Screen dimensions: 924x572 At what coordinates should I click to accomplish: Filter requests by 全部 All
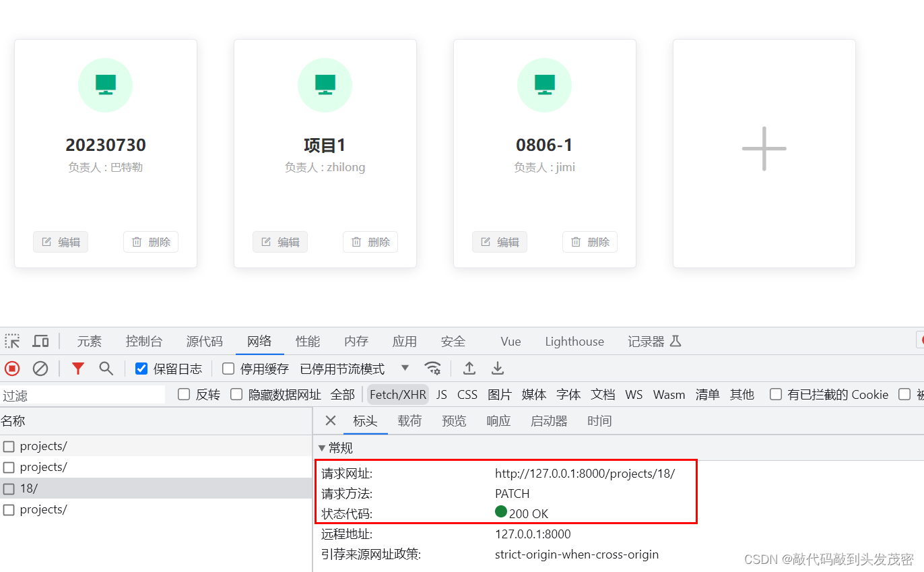(343, 394)
